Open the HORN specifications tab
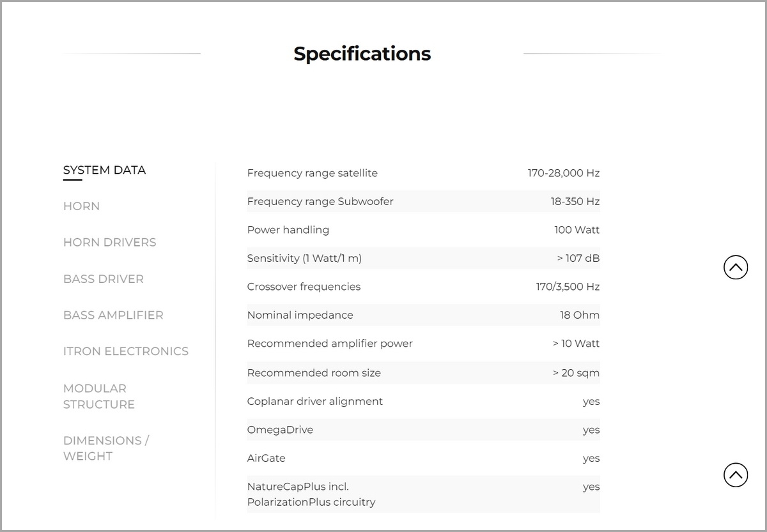Viewport: 767px width, 532px height. tap(81, 206)
